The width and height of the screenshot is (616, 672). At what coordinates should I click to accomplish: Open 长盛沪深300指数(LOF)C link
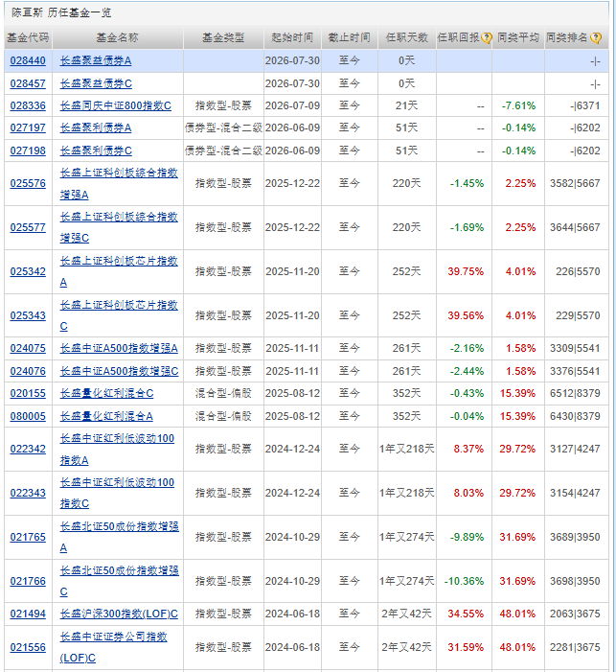[x=119, y=614]
